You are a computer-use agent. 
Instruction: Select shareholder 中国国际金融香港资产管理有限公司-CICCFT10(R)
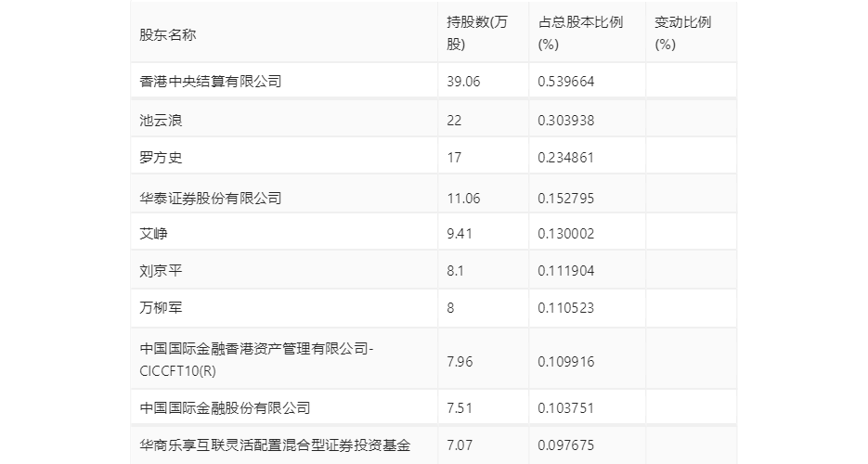tap(257, 359)
